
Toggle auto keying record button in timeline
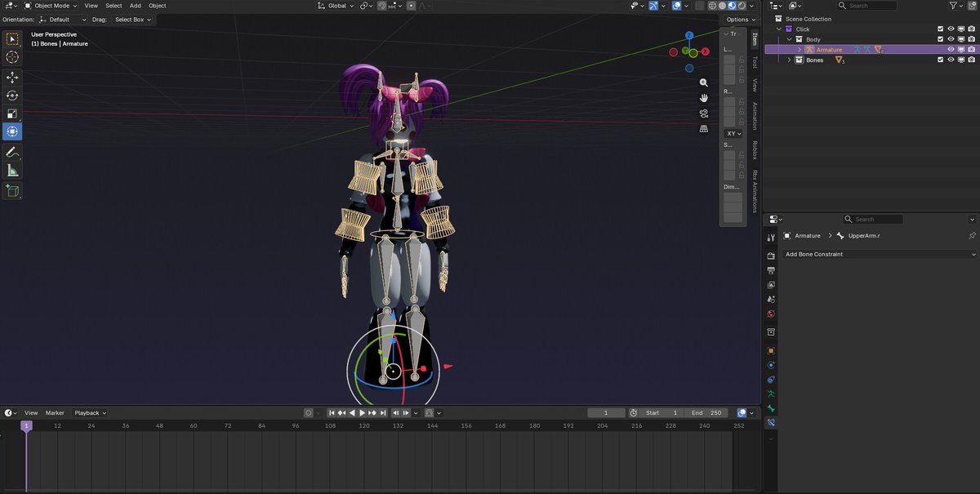coord(309,413)
